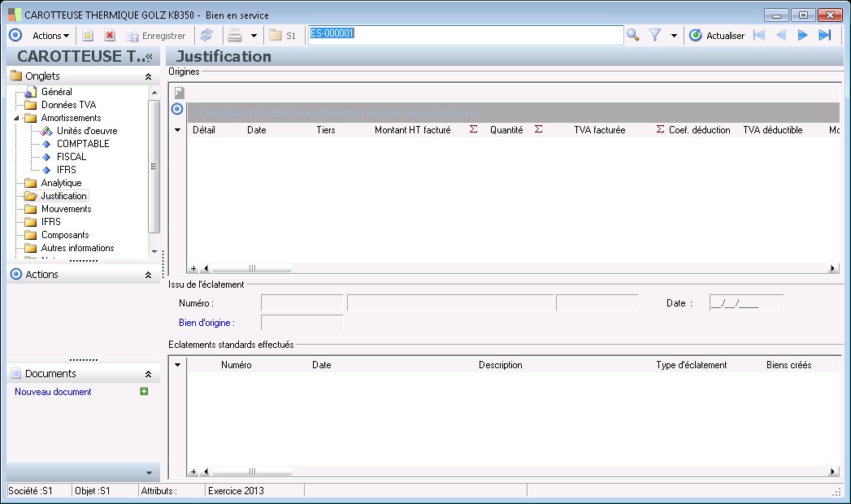
Task: Click the sum icon next to Quantité
Action: tap(538, 129)
